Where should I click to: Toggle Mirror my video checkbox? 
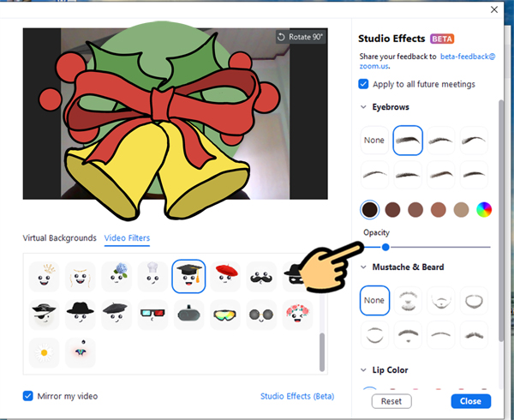(28, 396)
